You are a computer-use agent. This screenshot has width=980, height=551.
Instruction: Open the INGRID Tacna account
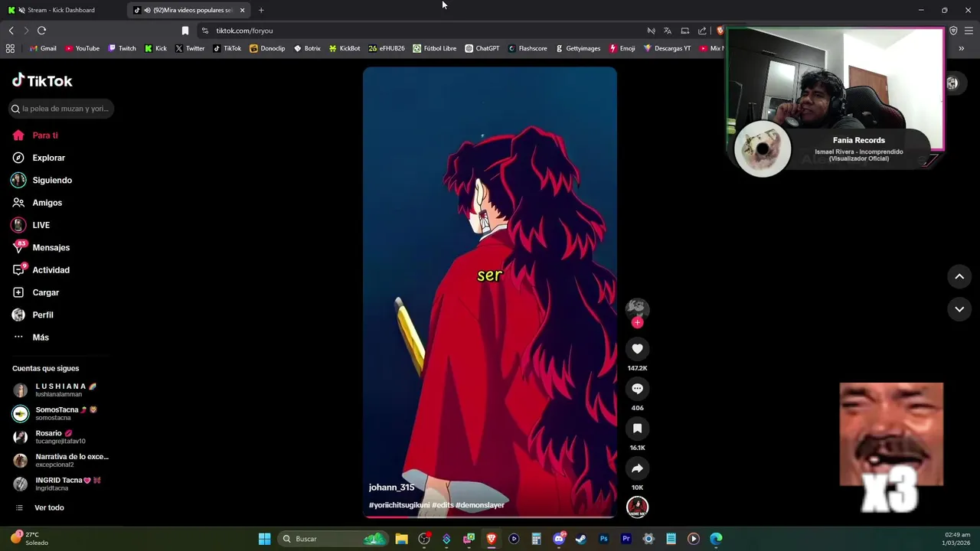(x=61, y=484)
